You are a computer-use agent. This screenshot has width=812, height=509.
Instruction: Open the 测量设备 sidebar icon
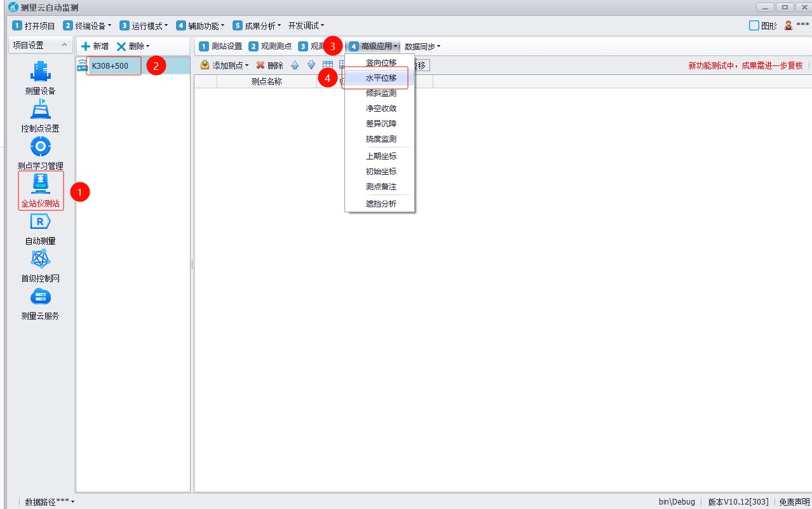tap(40, 72)
